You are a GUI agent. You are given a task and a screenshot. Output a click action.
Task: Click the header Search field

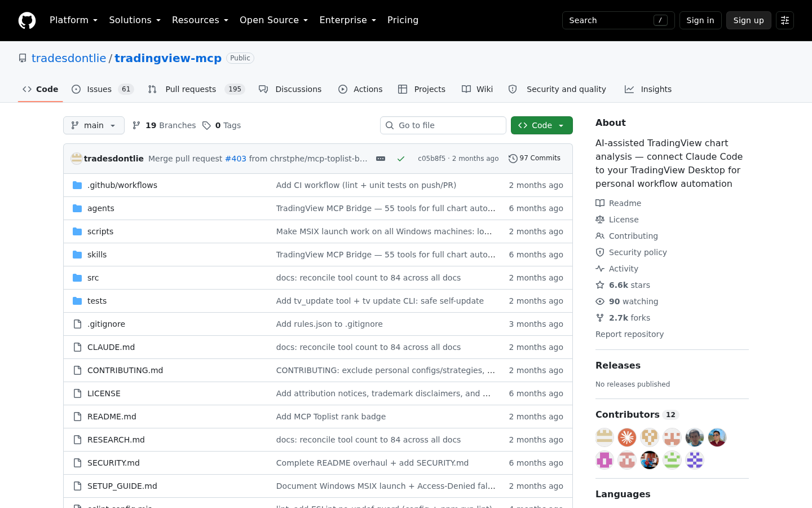[619, 20]
